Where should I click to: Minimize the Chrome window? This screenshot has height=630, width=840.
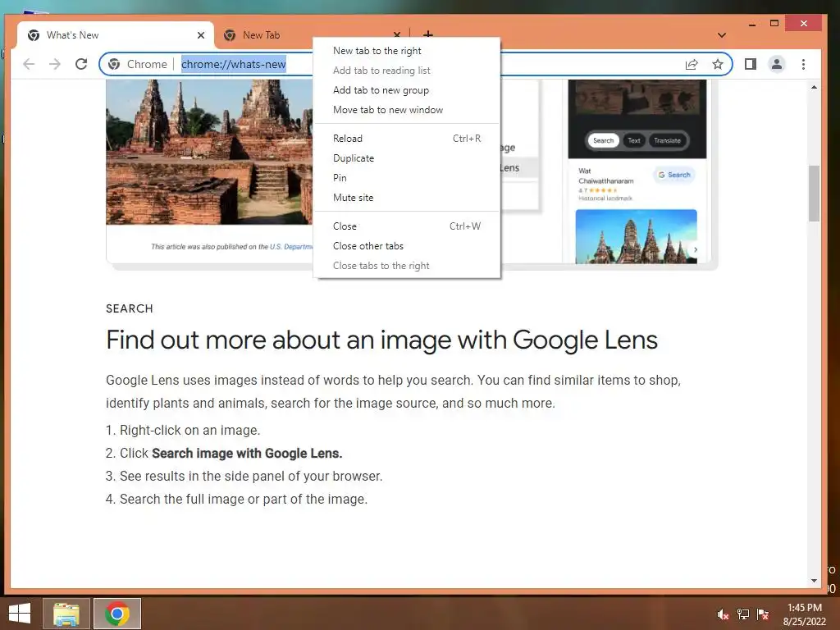click(752, 24)
